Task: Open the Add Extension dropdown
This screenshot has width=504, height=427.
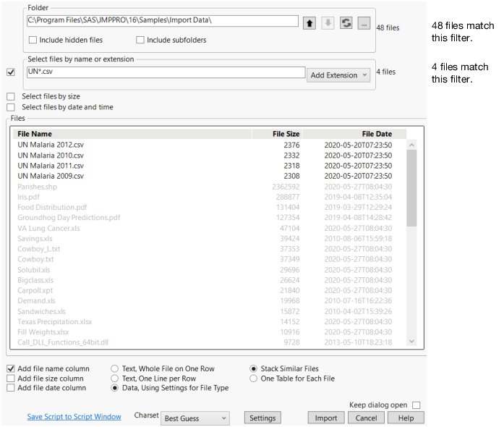Action: (338, 75)
